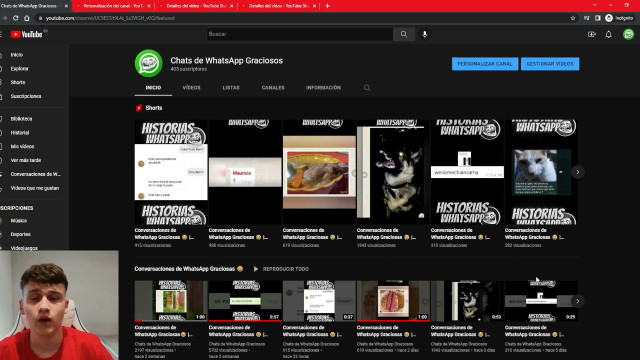The width and height of the screenshot is (640, 360).
Task: Switch to Personalización del canal browser tab
Action: [x=112, y=6]
